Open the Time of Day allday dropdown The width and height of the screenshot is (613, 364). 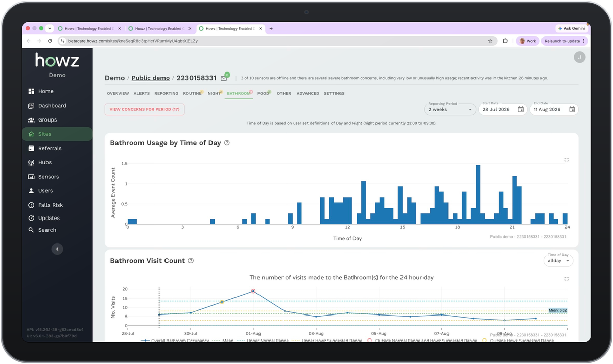[x=558, y=260]
